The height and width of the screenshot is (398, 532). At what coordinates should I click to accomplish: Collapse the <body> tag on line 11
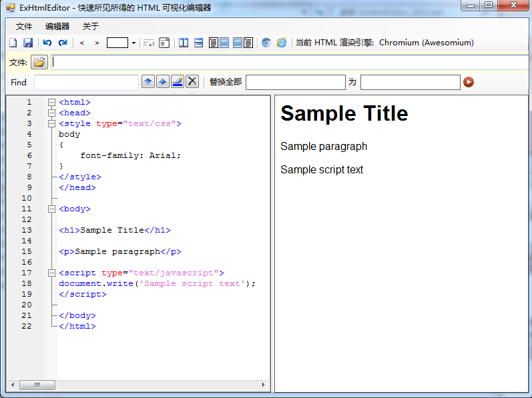[51, 209]
